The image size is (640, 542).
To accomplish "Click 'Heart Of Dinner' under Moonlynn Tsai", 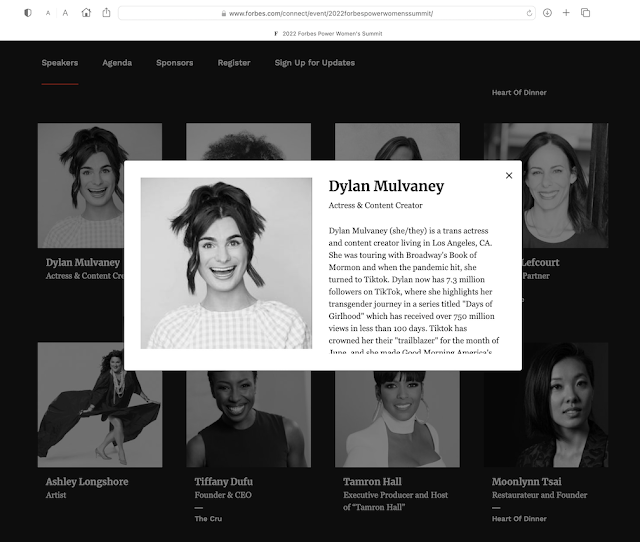I will pos(519,519).
